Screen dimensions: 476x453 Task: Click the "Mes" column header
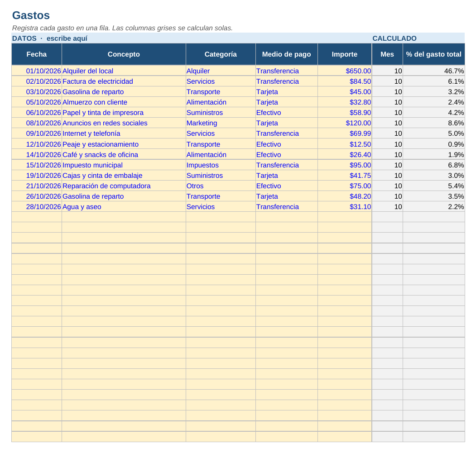click(387, 54)
